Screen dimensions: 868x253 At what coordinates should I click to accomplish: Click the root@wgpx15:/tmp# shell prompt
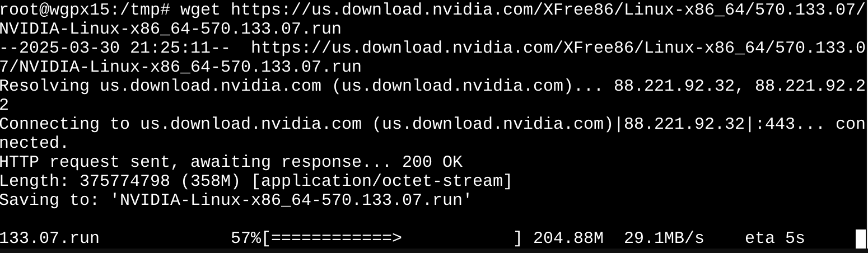click(85, 10)
